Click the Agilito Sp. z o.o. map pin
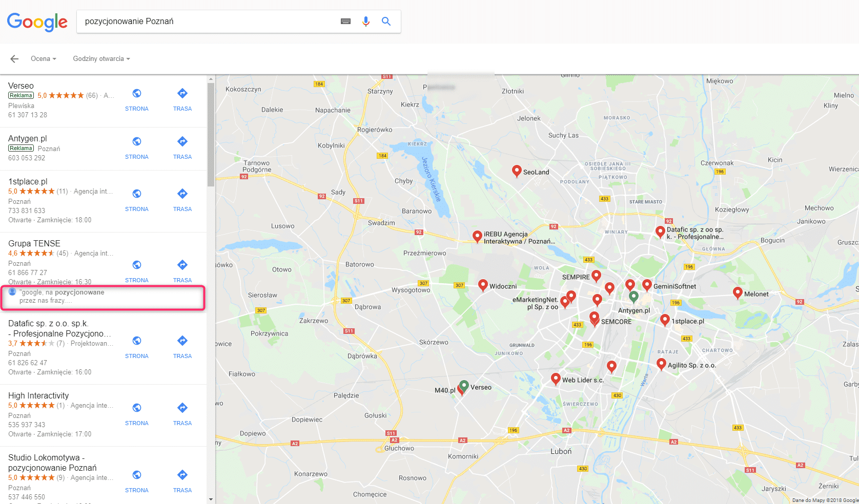 661,365
